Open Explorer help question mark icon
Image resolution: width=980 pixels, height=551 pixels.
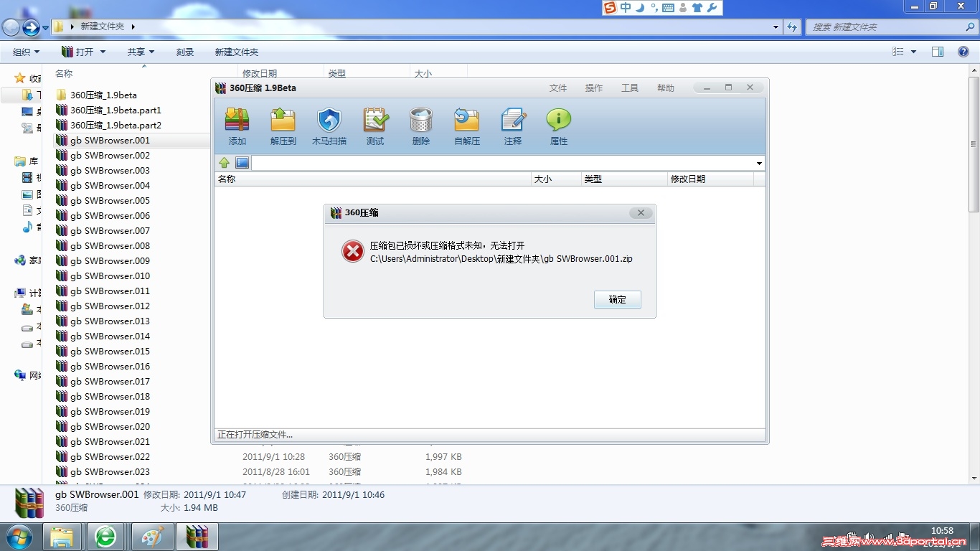coord(963,52)
